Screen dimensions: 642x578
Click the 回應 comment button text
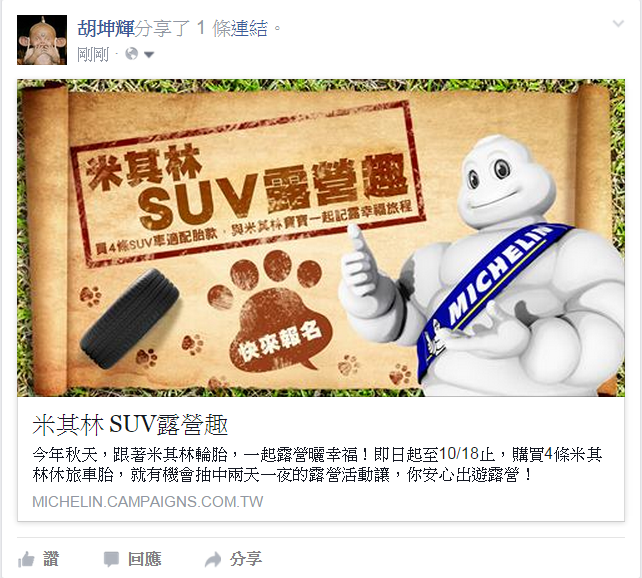point(145,559)
